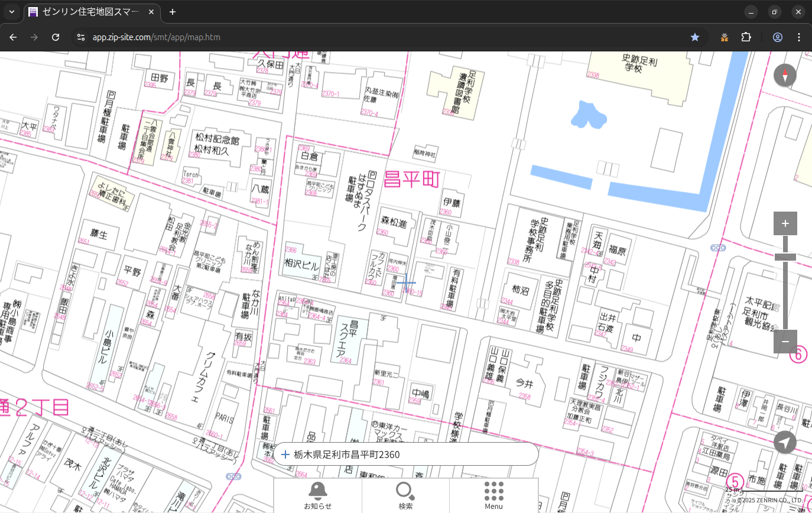The width and height of the screenshot is (812, 513).
Task: Open the Menu grid icon
Action: [493, 495]
